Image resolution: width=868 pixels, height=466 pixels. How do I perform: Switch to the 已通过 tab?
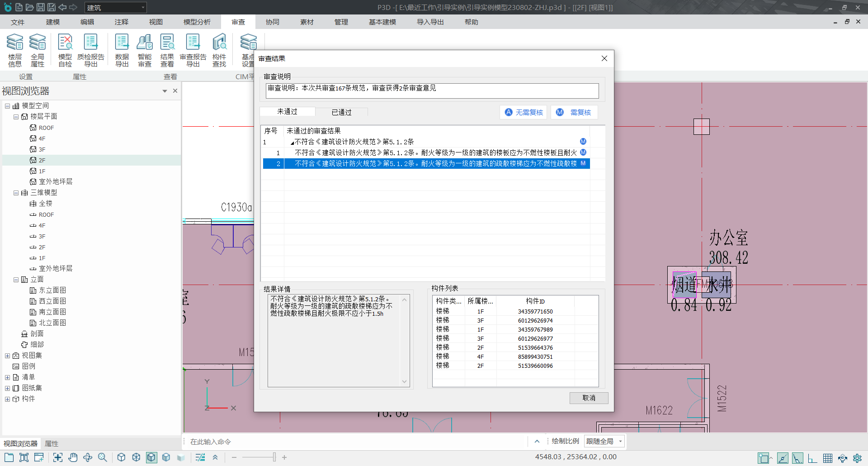pos(341,112)
